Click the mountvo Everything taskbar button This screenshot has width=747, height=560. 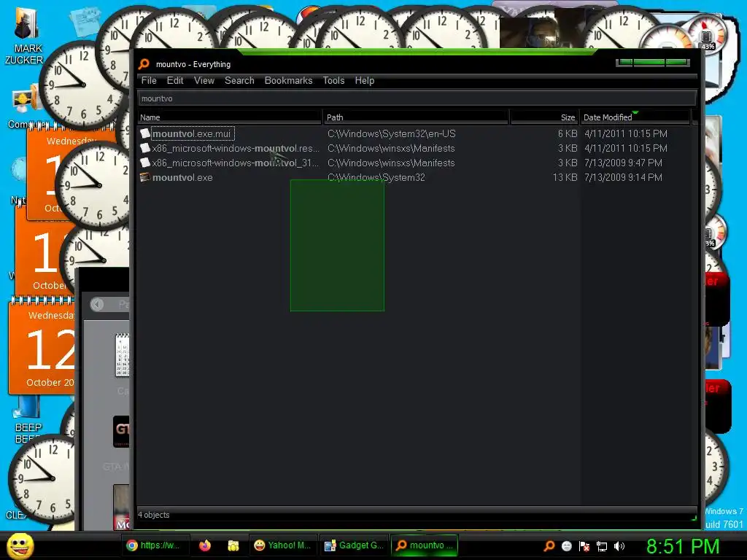(x=425, y=545)
